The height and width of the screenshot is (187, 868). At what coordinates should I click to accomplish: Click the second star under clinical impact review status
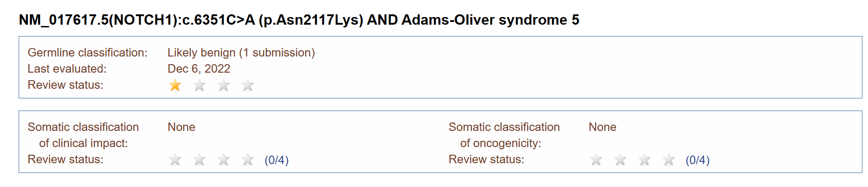click(x=199, y=160)
